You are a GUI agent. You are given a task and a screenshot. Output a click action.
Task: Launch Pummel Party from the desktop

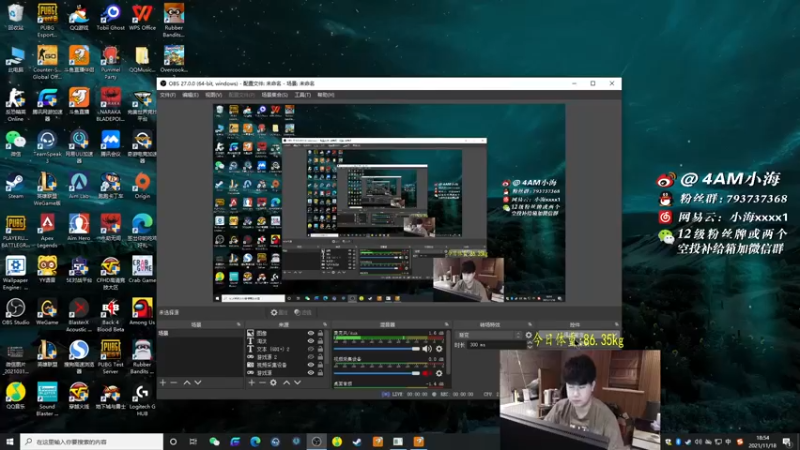click(110, 62)
